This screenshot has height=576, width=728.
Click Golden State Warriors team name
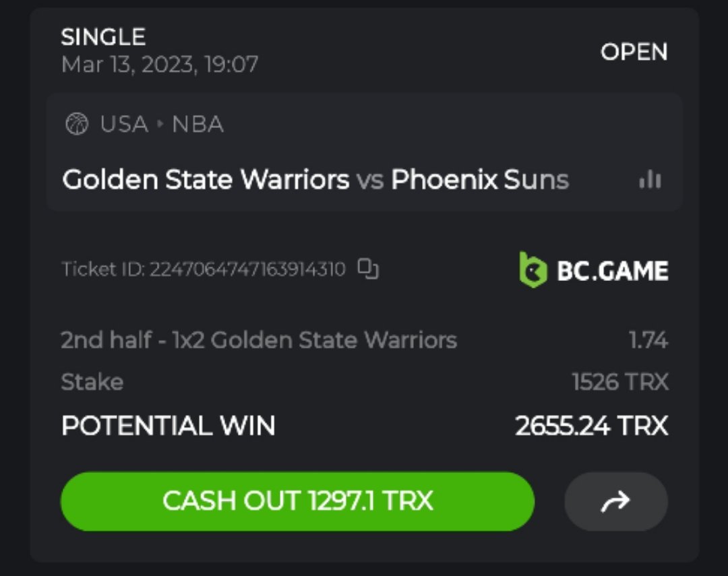pos(206,180)
